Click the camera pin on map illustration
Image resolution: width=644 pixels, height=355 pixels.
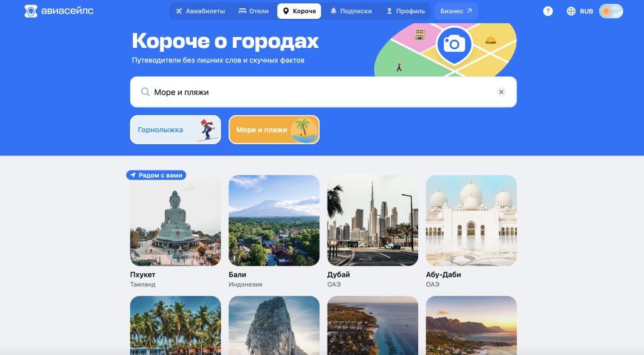point(454,44)
